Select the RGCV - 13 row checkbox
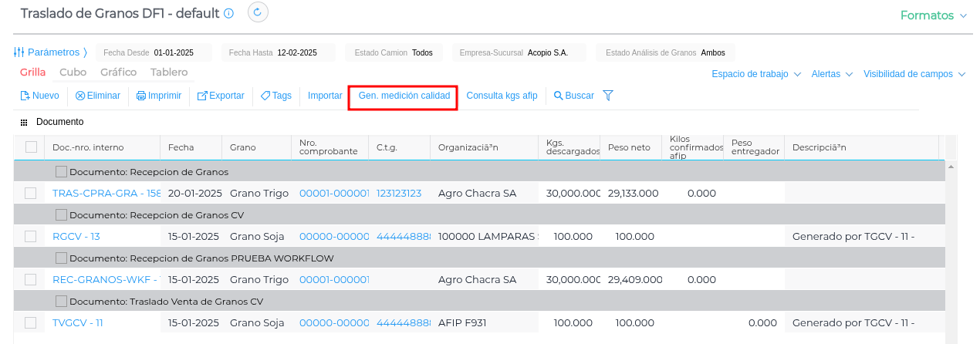980x344 pixels. pyautogui.click(x=31, y=237)
